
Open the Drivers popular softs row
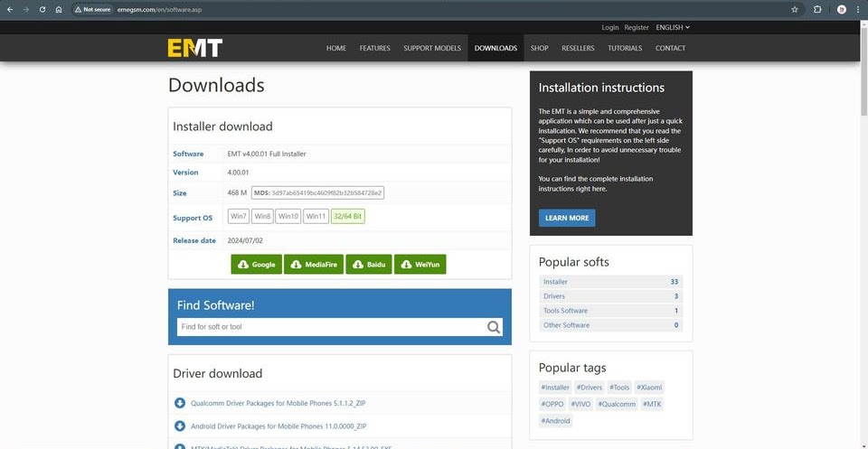[610, 295]
